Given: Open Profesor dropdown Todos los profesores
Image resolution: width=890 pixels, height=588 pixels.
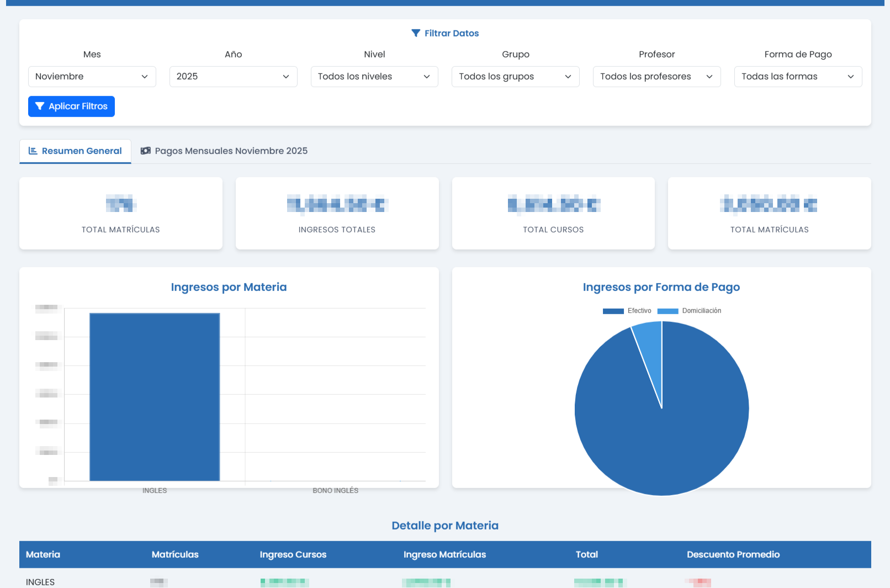Looking at the screenshot, I should tap(656, 77).
